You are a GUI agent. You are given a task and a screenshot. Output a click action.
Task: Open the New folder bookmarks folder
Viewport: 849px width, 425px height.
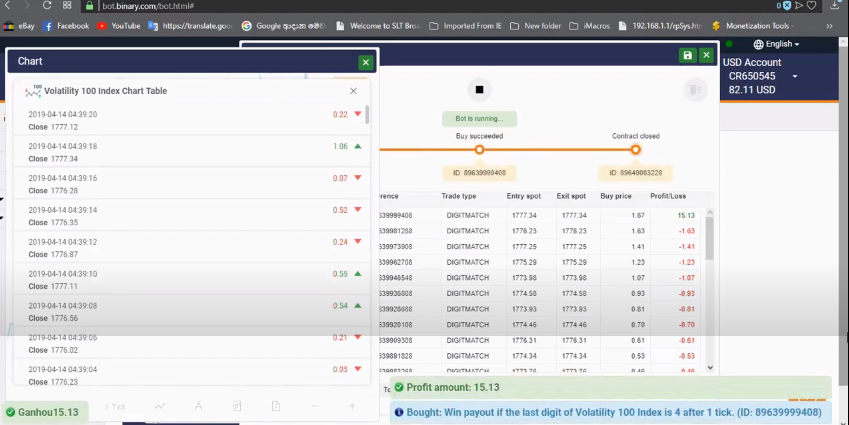pyautogui.click(x=535, y=26)
